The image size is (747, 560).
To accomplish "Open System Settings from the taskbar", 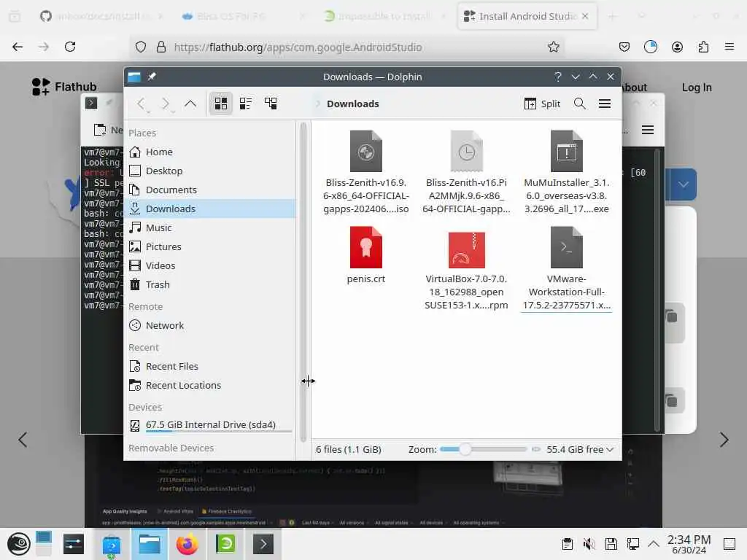I will pyautogui.click(x=74, y=544).
